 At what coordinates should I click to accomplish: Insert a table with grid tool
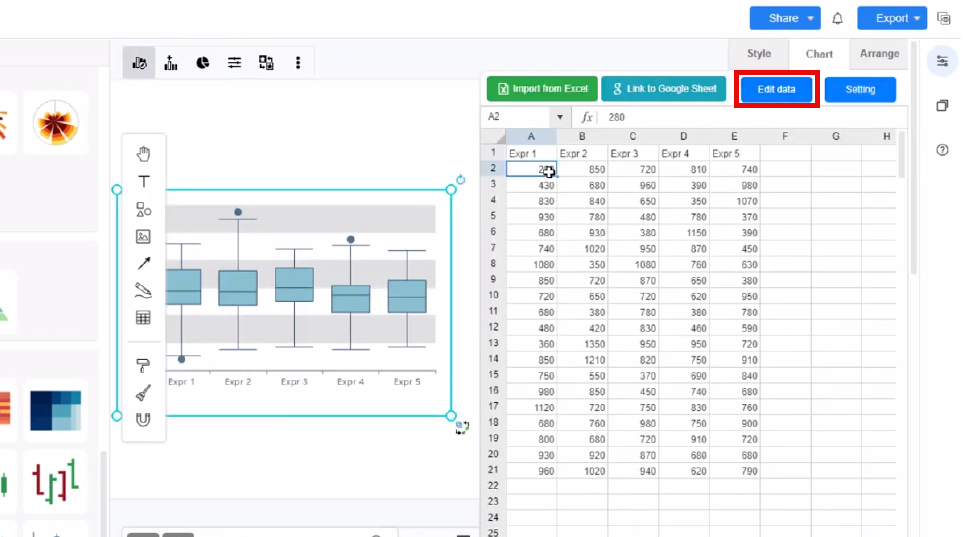[x=143, y=318]
